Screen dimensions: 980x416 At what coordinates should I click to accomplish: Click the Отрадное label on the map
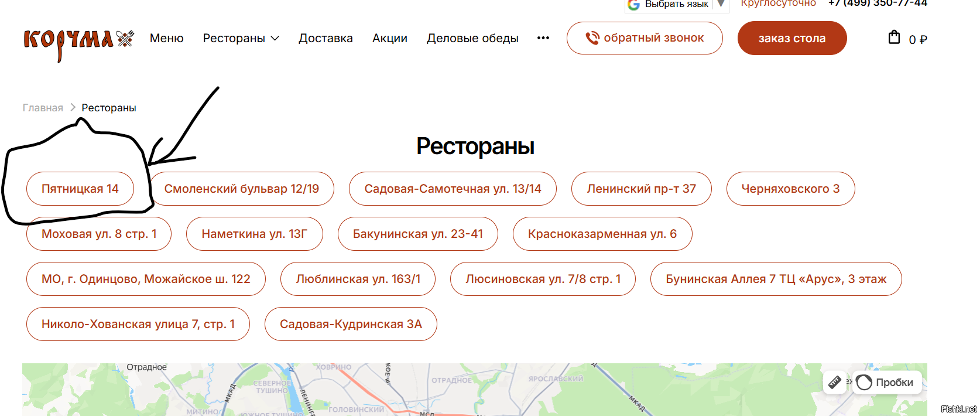147,367
